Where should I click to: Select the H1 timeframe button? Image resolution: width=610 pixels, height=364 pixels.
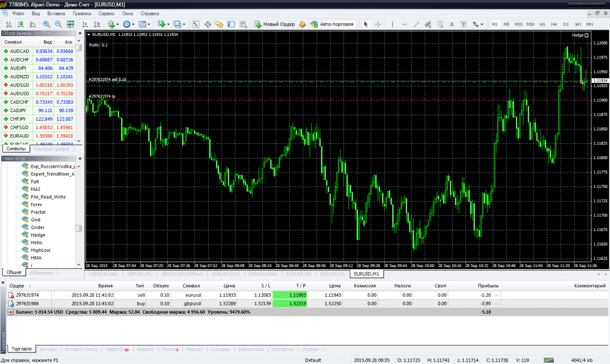542,24
